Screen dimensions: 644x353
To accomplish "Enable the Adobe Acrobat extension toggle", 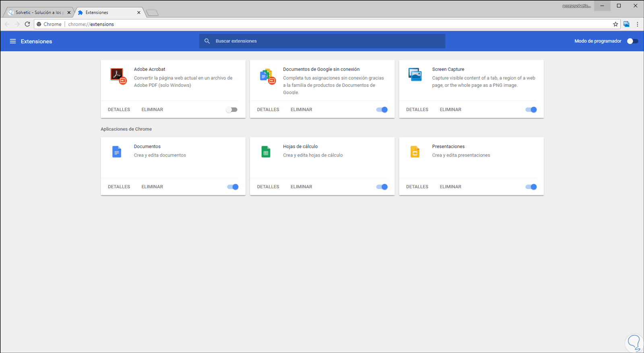I will (232, 110).
